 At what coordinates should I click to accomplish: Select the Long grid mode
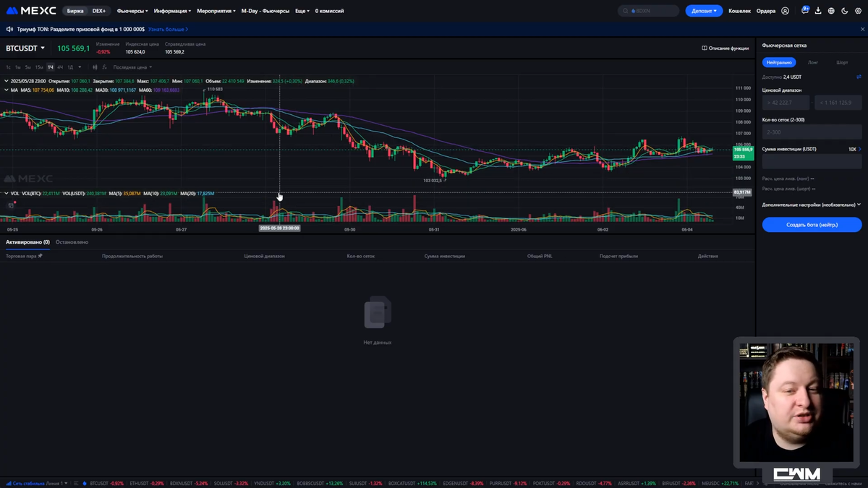tap(813, 63)
